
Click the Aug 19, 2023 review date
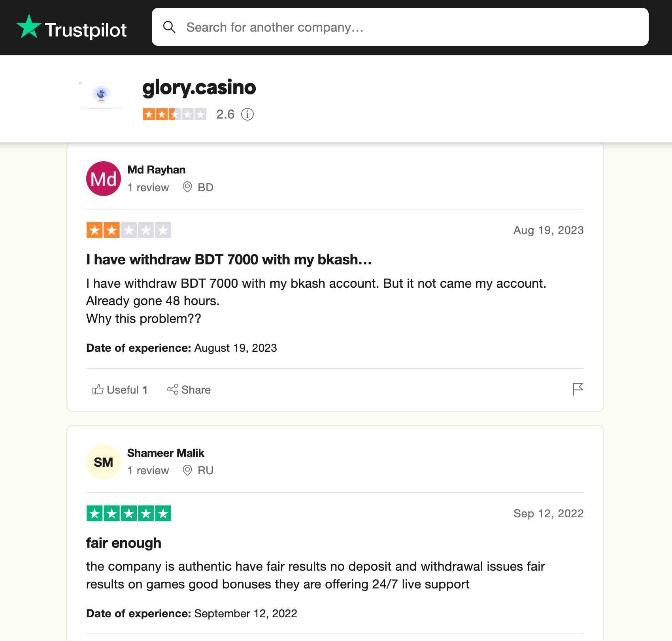point(549,230)
